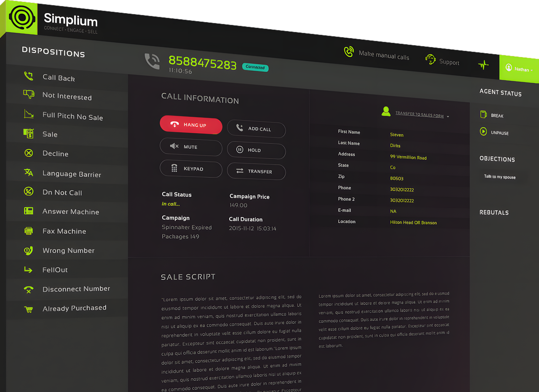Click the Make manual calls phone icon
The height and width of the screenshot is (392, 539).
[349, 52]
